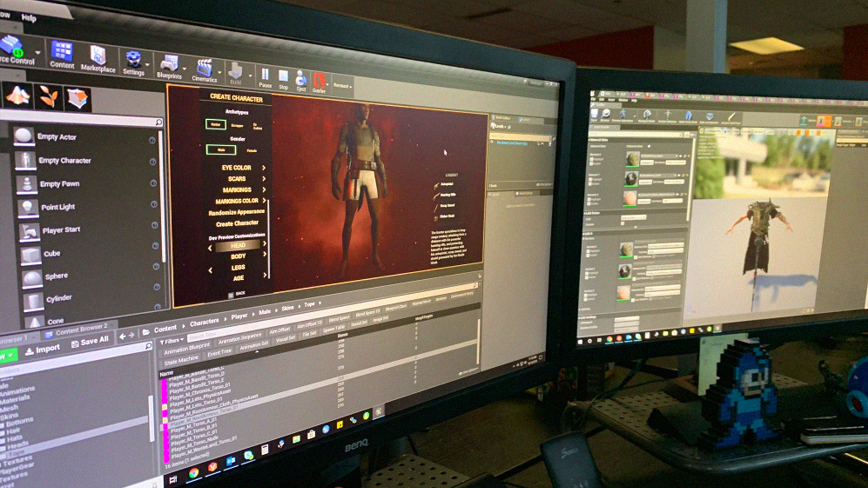Screen dimensions: 868x488
Task: Click the Import button in Content Browser
Action: tap(42, 349)
